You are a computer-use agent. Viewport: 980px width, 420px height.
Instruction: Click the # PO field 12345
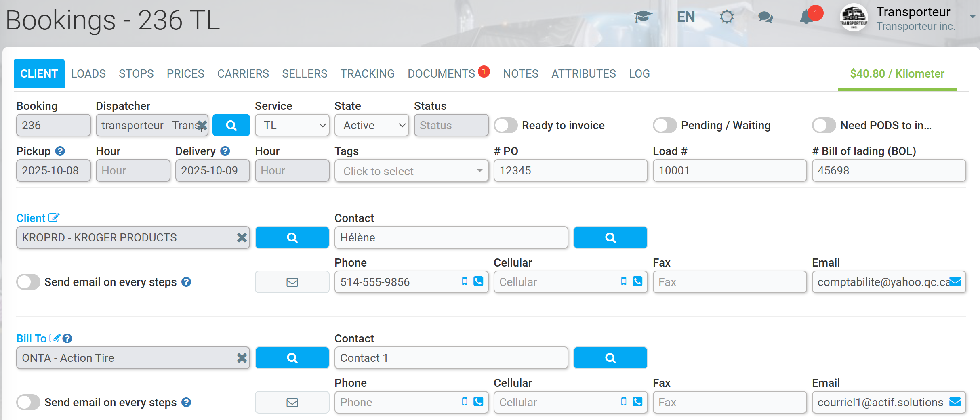[x=570, y=170]
